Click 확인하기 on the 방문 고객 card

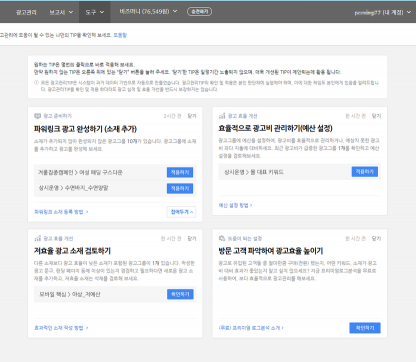coord(365,328)
